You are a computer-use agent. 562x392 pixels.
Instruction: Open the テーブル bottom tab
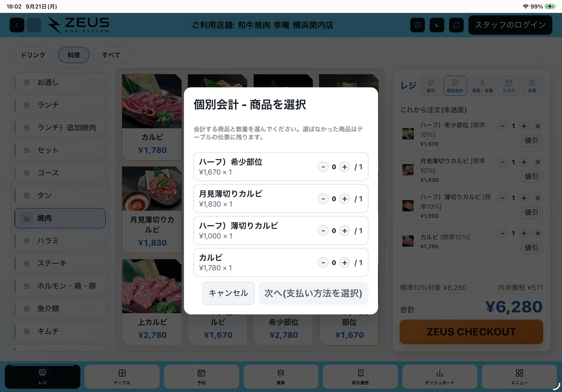[x=122, y=377]
